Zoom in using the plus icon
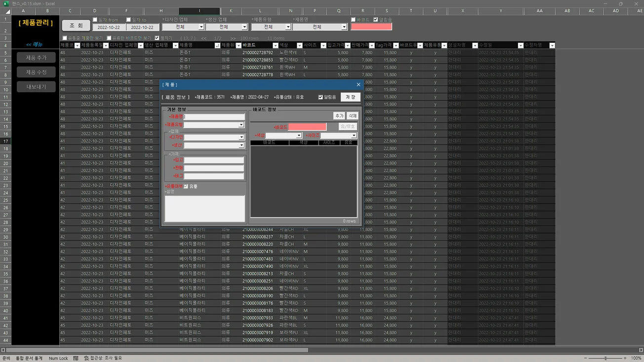The image size is (644, 362). pyautogui.click(x=625, y=358)
